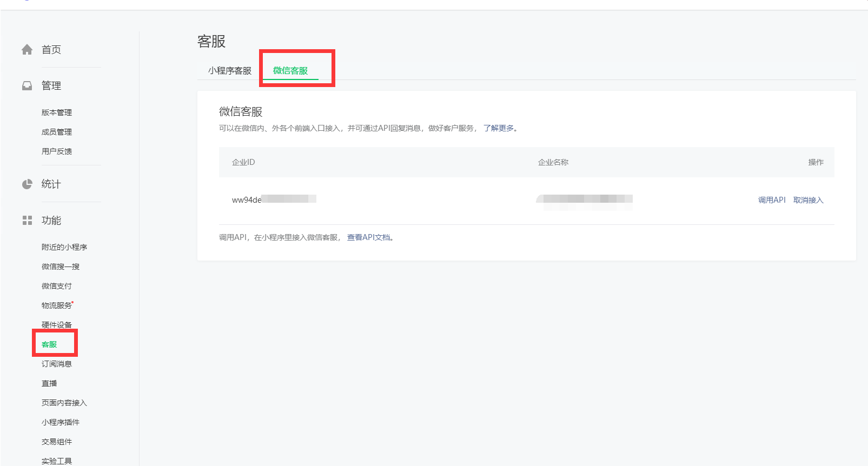This screenshot has width=868, height=466.
Task: Open 版本管理 in the sidebar
Action: tap(57, 112)
